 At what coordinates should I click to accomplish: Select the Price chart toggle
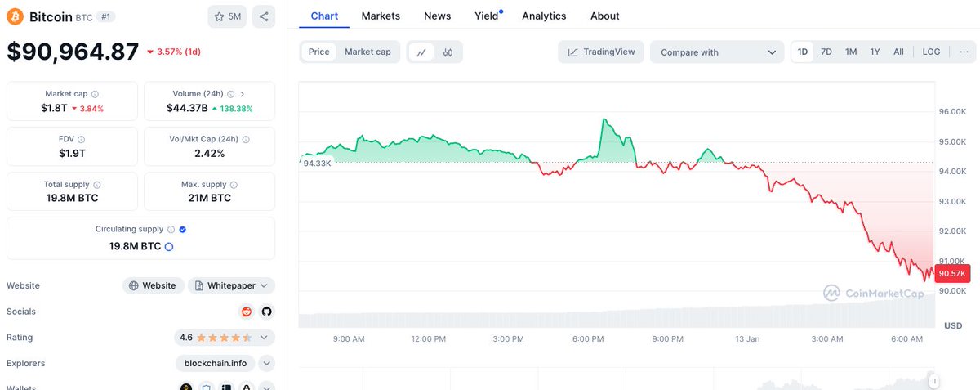click(x=319, y=52)
